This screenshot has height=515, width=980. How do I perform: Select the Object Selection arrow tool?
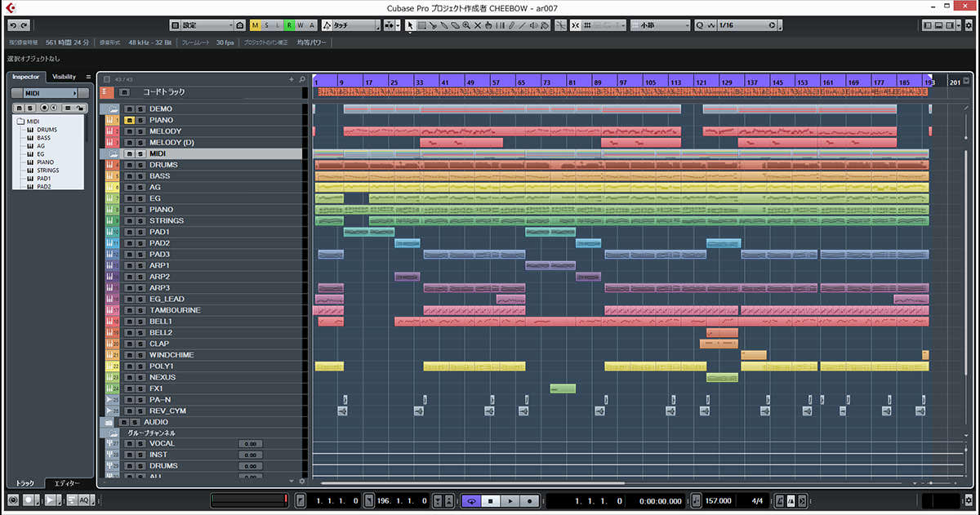410,25
